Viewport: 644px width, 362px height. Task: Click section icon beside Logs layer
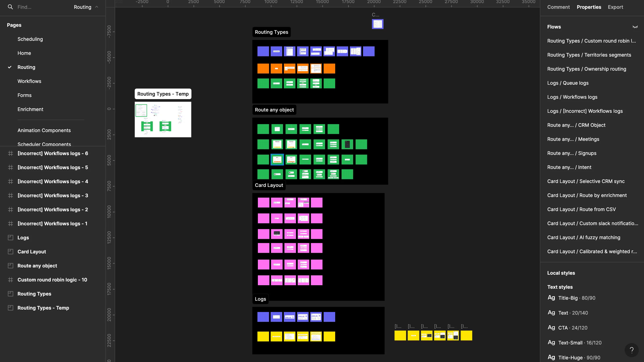pyautogui.click(x=11, y=238)
